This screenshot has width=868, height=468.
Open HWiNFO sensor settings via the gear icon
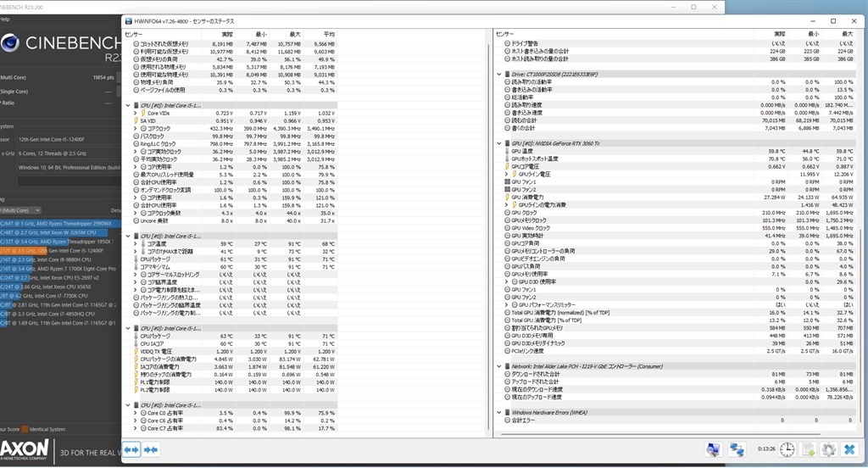pos(828,449)
